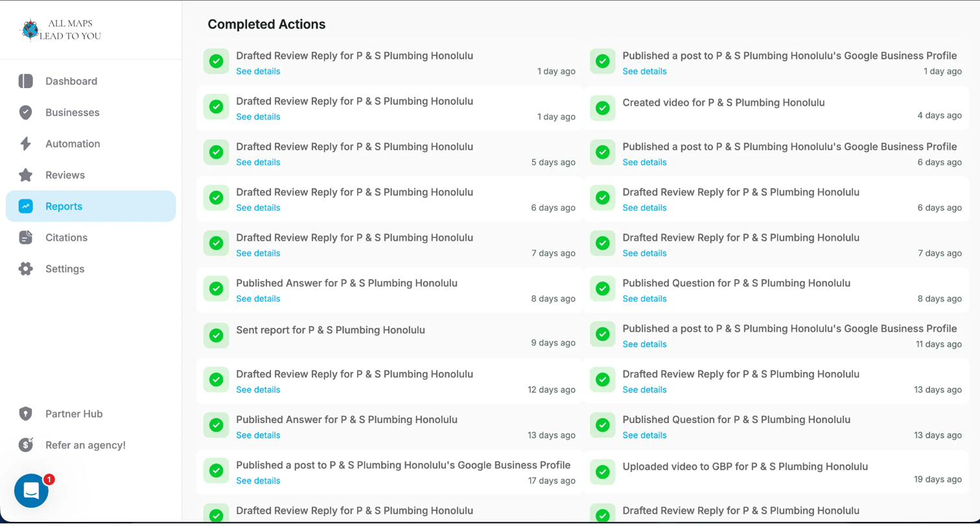Select Created video for P & S Plumbing entry
Viewport: 980px width, 526px height.
(x=723, y=102)
